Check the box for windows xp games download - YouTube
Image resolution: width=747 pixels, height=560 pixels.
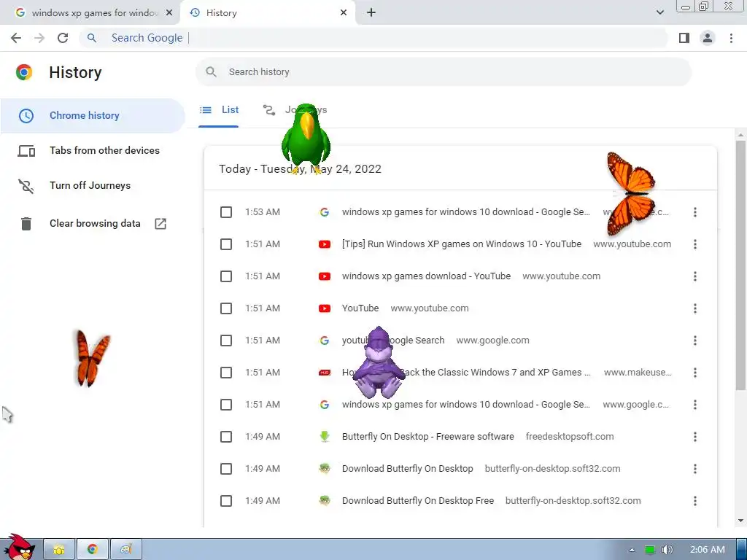click(x=226, y=276)
